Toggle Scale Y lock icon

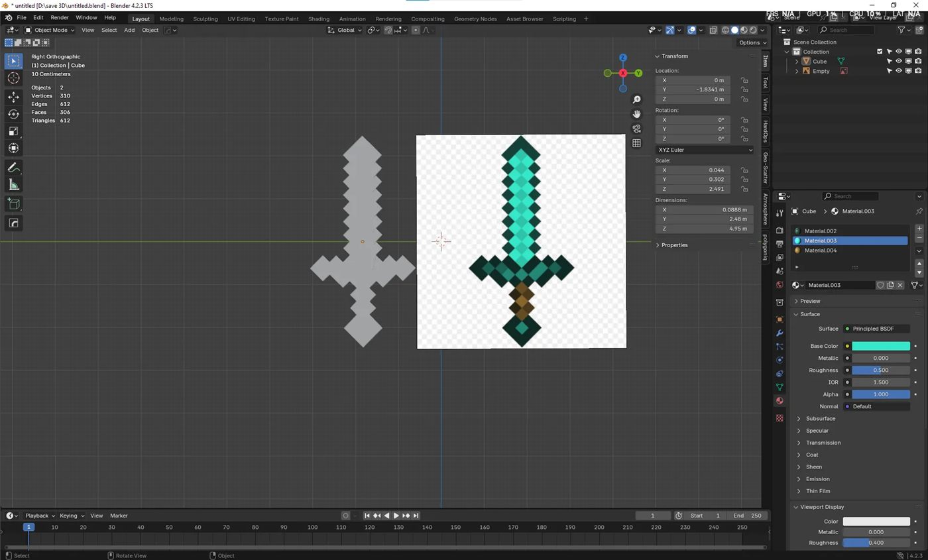point(744,180)
